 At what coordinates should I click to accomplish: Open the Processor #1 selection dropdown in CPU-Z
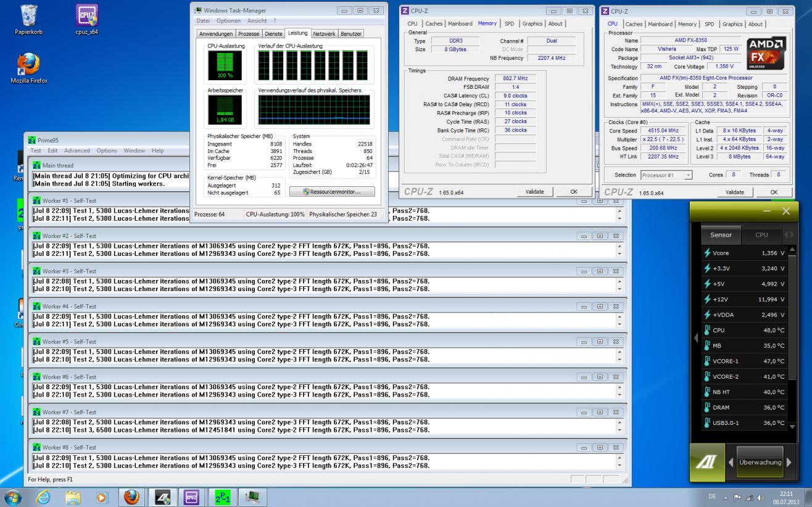(666, 175)
